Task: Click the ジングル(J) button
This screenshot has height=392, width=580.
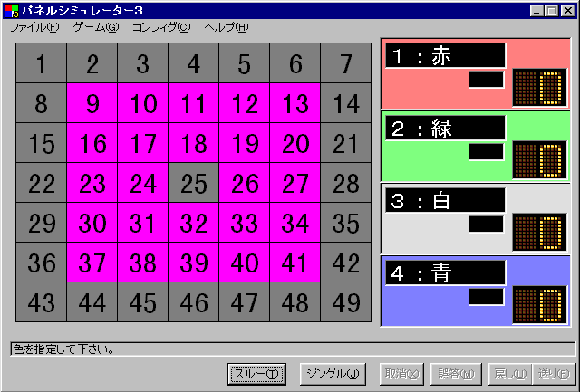Action: click(x=333, y=374)
